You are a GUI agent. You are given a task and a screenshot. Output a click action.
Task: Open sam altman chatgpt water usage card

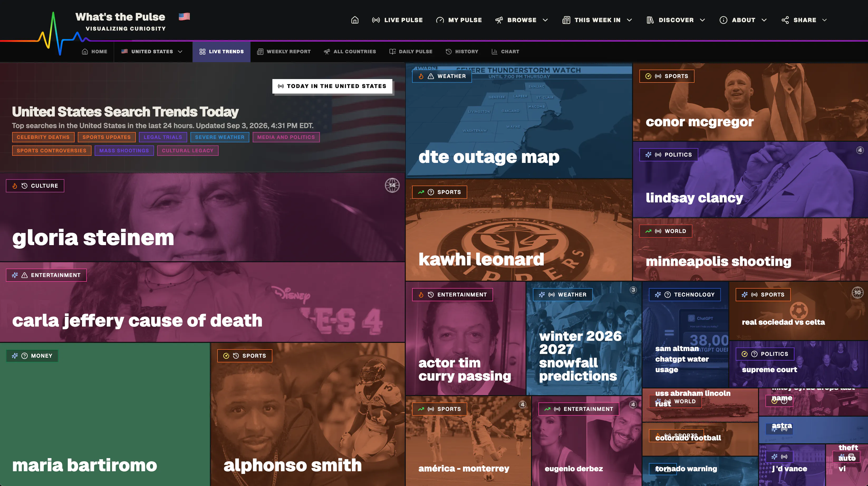[685, 334]
